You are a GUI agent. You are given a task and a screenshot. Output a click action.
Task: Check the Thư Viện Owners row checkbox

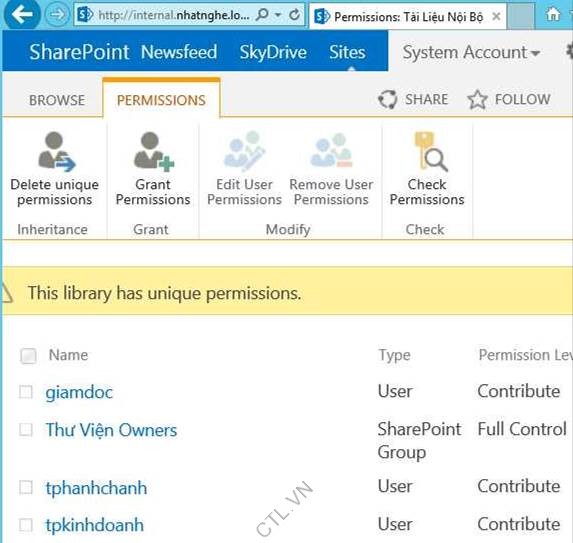pyautogui.click(x=26, y=429)
